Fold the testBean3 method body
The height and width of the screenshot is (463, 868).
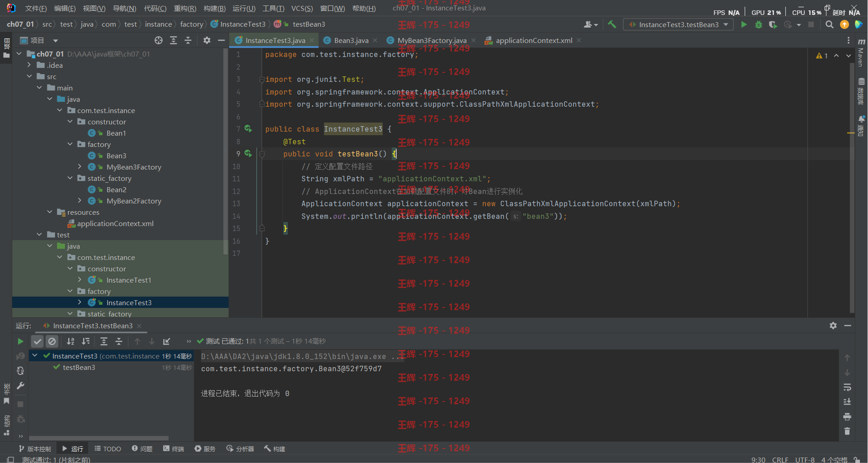(x=262, y=154)
